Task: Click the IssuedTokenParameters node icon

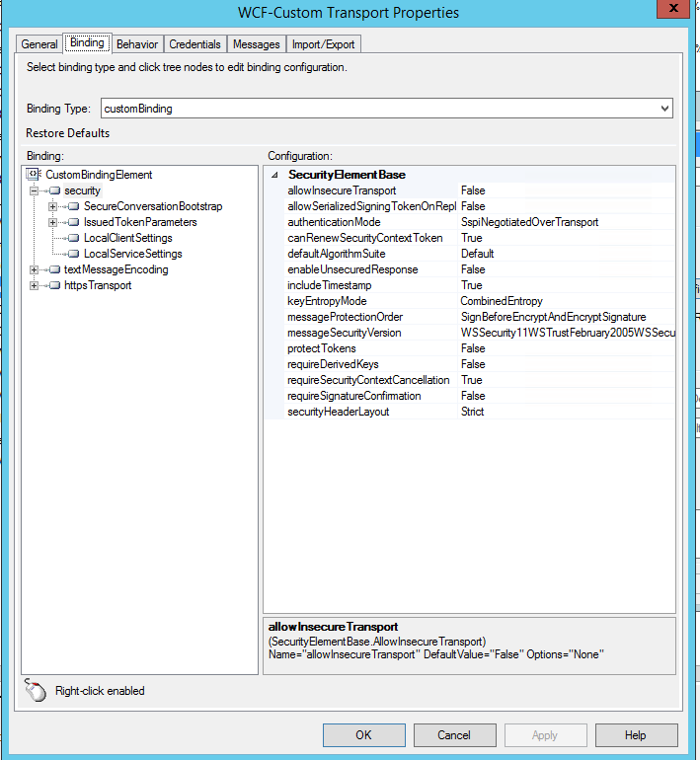Action: pyautogui.click(x=74, y=222)
